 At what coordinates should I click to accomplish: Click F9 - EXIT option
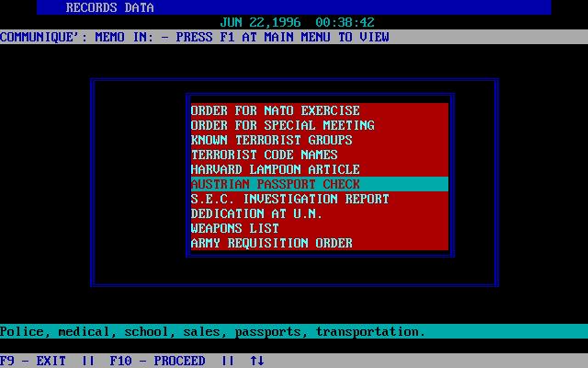(33, 361)
